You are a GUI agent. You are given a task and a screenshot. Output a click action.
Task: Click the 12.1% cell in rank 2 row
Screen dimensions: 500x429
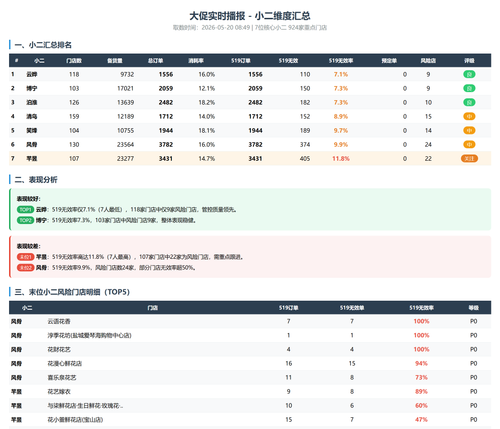point(207,88)
